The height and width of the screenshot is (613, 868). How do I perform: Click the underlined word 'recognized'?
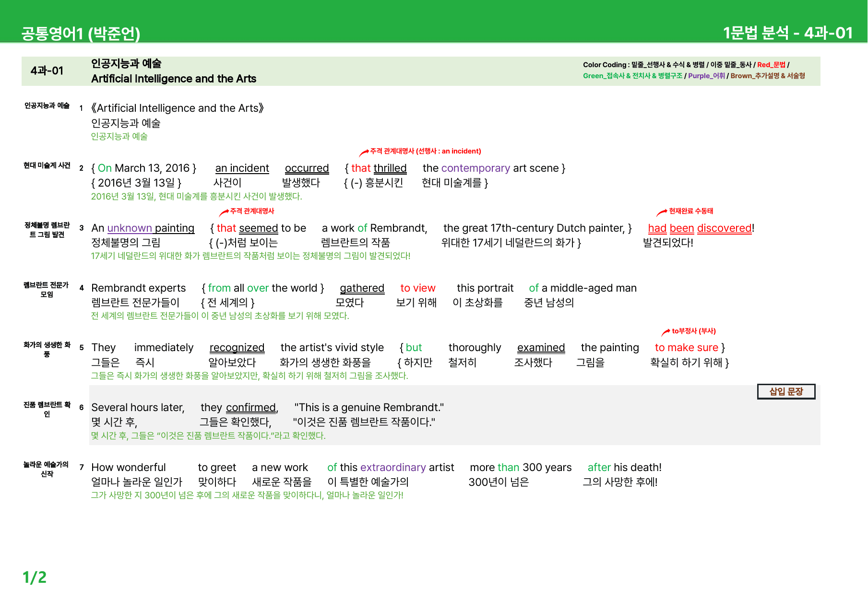point(237,348)
